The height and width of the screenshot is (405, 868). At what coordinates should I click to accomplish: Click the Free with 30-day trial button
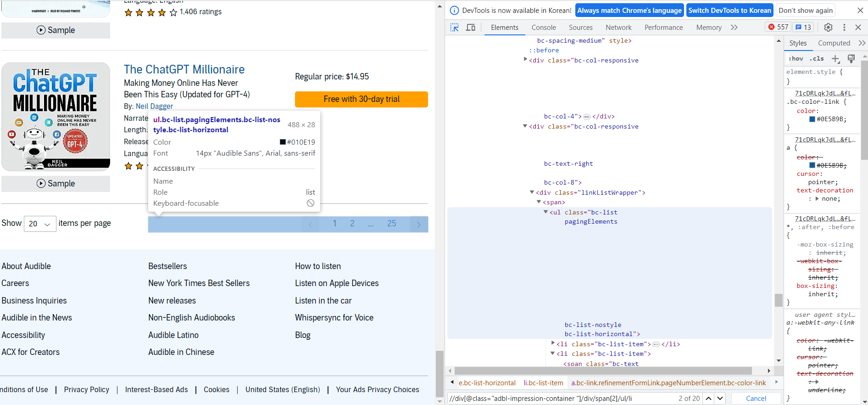pos(362,99)
